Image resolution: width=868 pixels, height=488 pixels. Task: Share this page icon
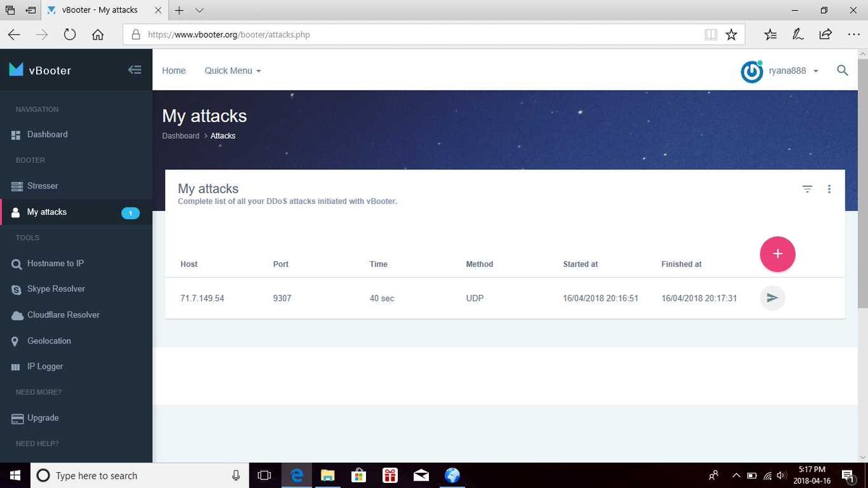(825, 34)
